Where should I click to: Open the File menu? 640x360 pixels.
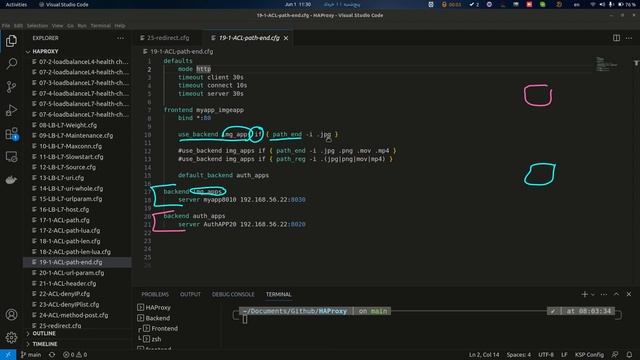6,25
